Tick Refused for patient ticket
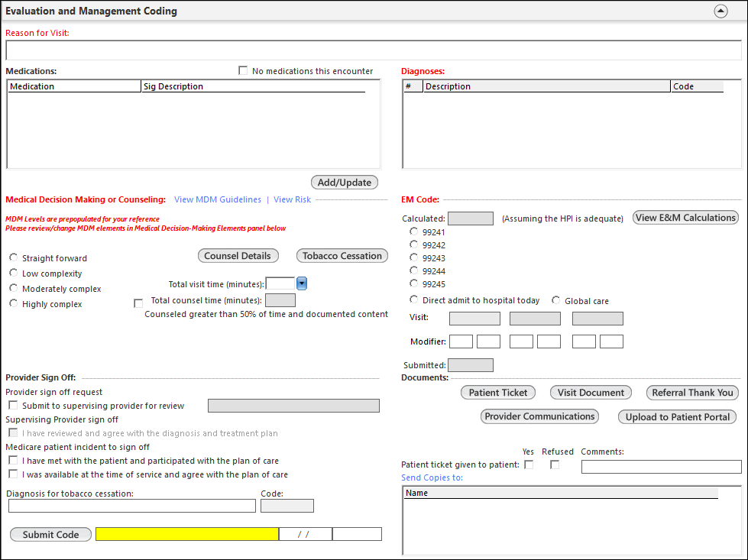 (x=555, y=465)
